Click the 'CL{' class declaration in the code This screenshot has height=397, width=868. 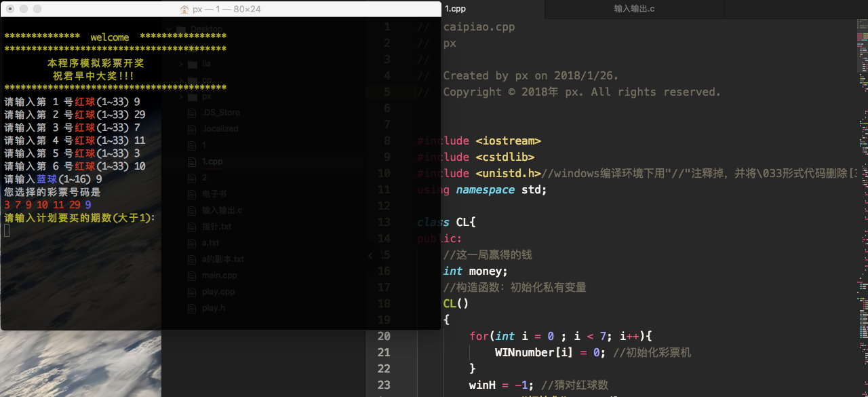[x=467, y=223]
